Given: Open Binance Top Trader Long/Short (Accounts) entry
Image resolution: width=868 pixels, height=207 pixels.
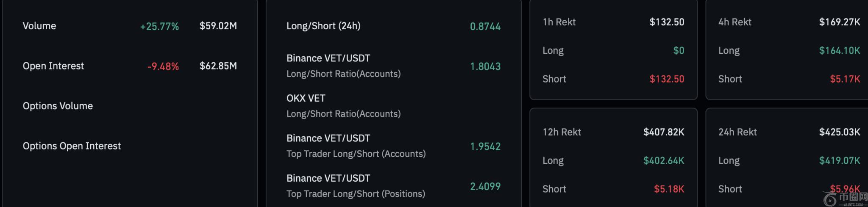Looking at the screenshot, I should 356,146.
